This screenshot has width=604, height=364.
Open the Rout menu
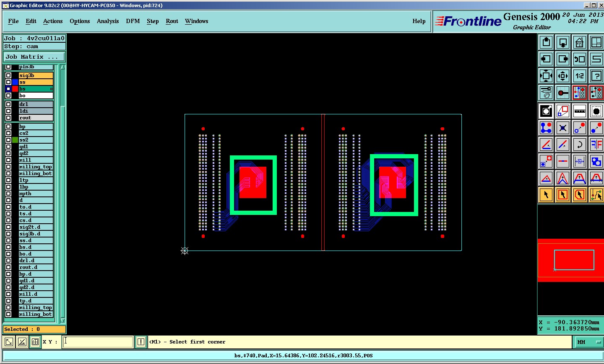pyautogui.click(x=172, y=21)
